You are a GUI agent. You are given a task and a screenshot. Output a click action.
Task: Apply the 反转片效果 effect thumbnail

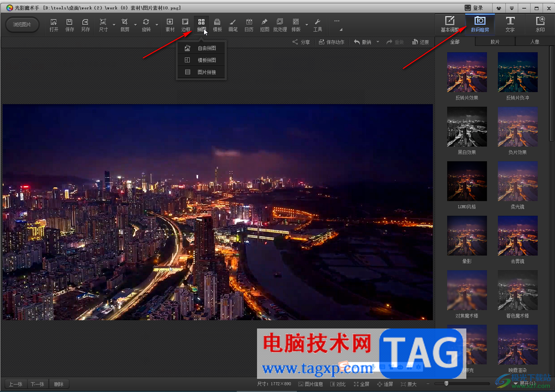pyautogui.click(x=467, y=72)
